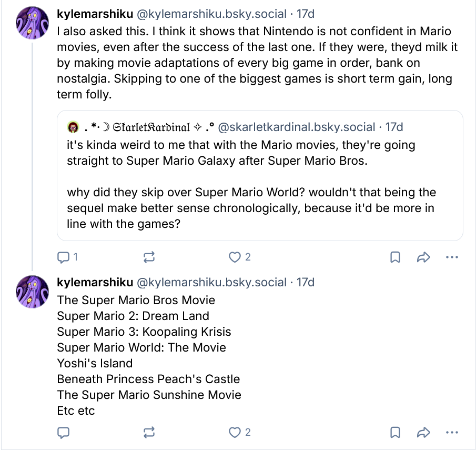Like the first post with 2 likes
Screen dimensions: 476x450
(x=235, y=257)
